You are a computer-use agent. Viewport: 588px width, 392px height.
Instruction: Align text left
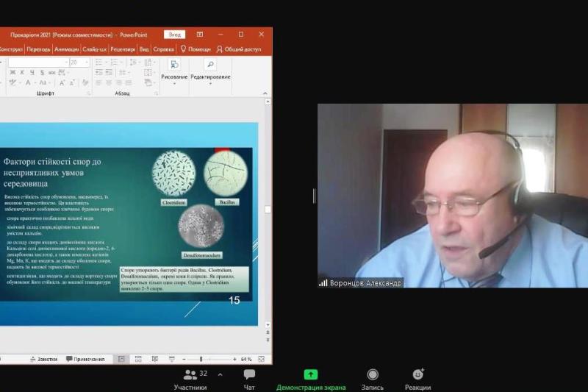tap(99, 82)
